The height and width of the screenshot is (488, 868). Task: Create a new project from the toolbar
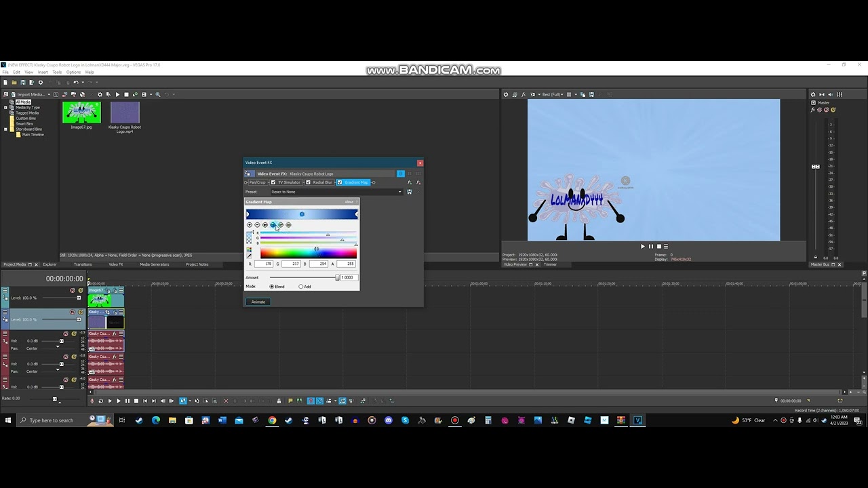[5, 83]
